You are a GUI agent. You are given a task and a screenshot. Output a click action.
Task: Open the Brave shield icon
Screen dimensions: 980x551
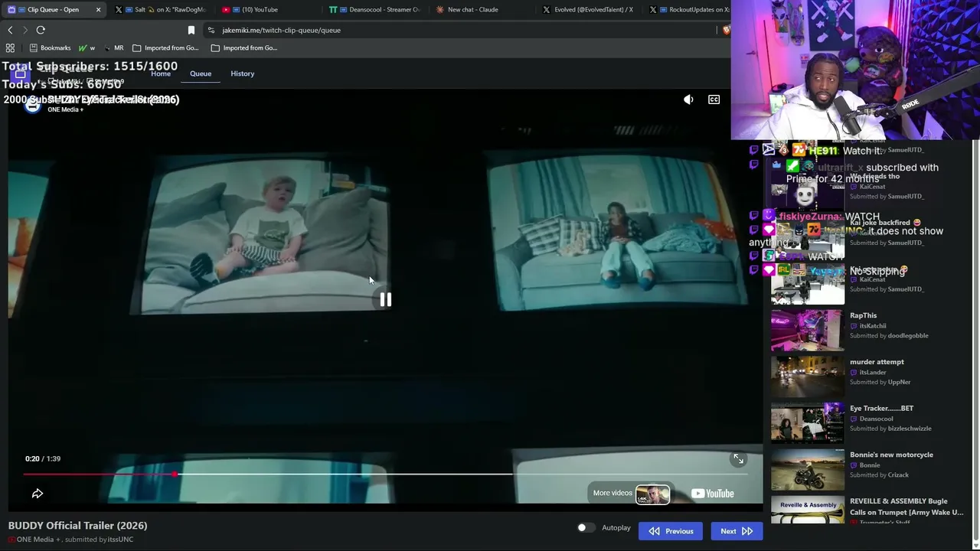[727, 30]
